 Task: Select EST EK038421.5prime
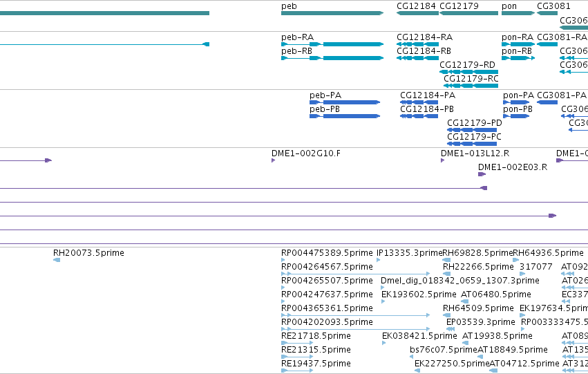coord(384,344)
